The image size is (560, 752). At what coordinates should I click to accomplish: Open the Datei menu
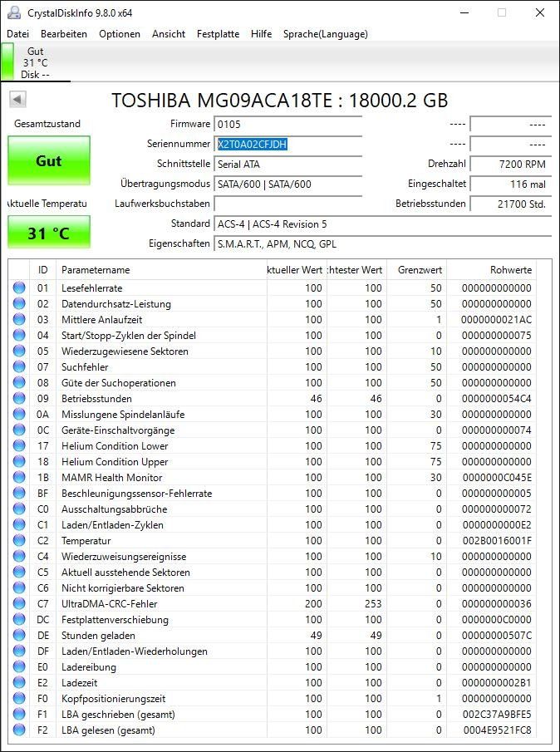(18, 34)
